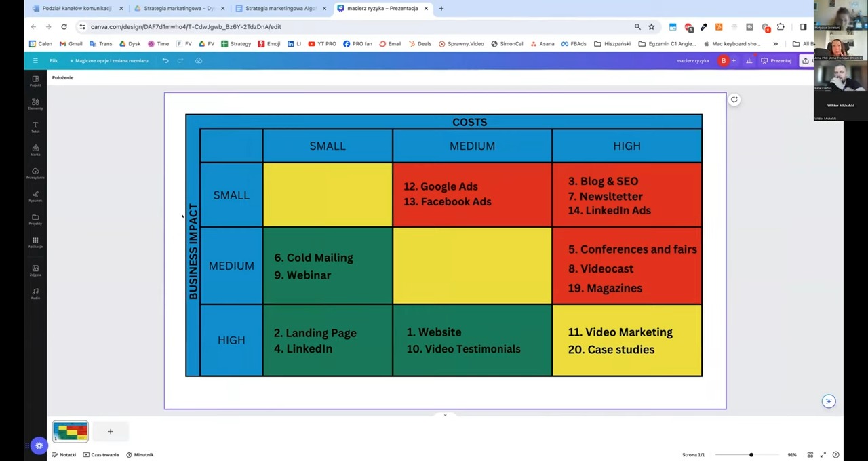Click the "11. Video Marketing" text
Viewport: 868px width, 461px height.
click(x=620, y=332)
